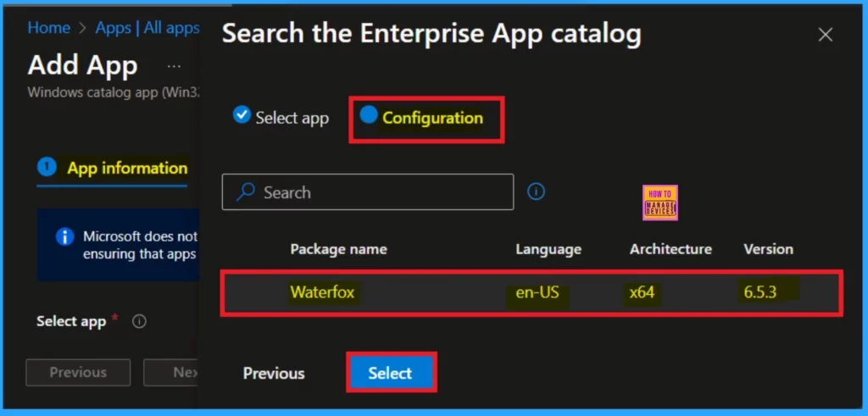868x416 pixels.
Task: Close the Enterprise App catalog panel
Action: pyautogui.click(x=826, y=35)
